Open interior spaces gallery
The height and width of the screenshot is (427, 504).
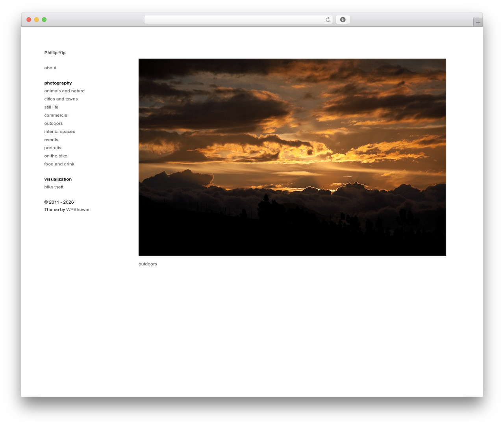click(x=59, y=132)
